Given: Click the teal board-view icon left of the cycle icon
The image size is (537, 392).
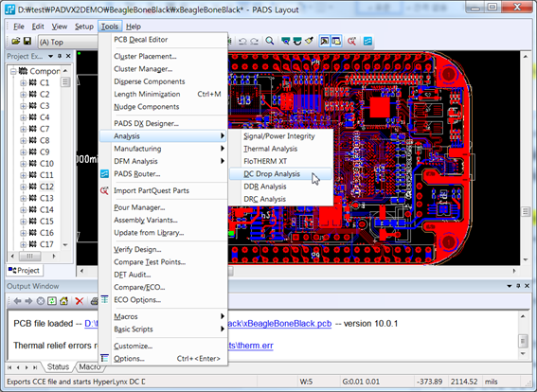Looking at the screenshot, I should click(285, 41).
